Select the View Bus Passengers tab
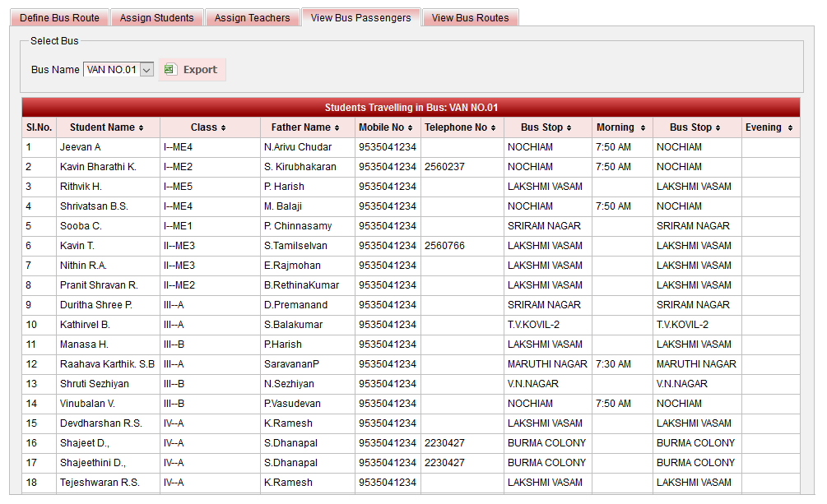Image resolution: width=827 pixels, height=504 pixels. tap(360, 18)
